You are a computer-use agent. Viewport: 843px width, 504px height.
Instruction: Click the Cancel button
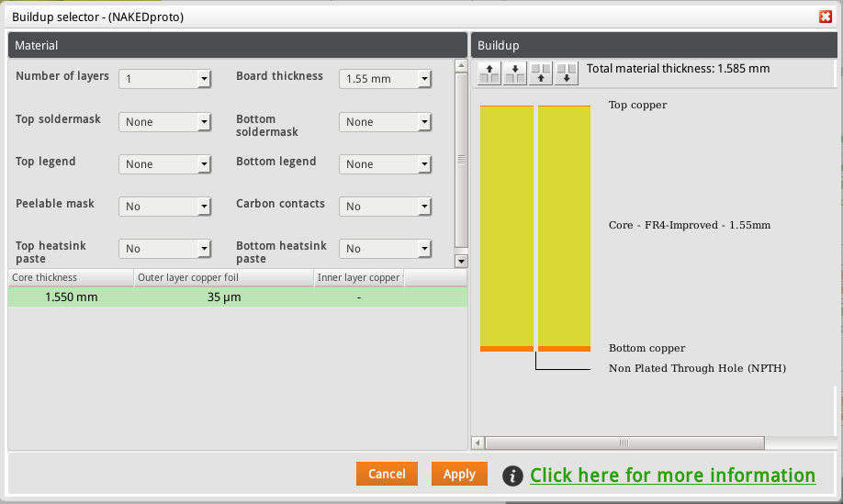tap(387, 474)
